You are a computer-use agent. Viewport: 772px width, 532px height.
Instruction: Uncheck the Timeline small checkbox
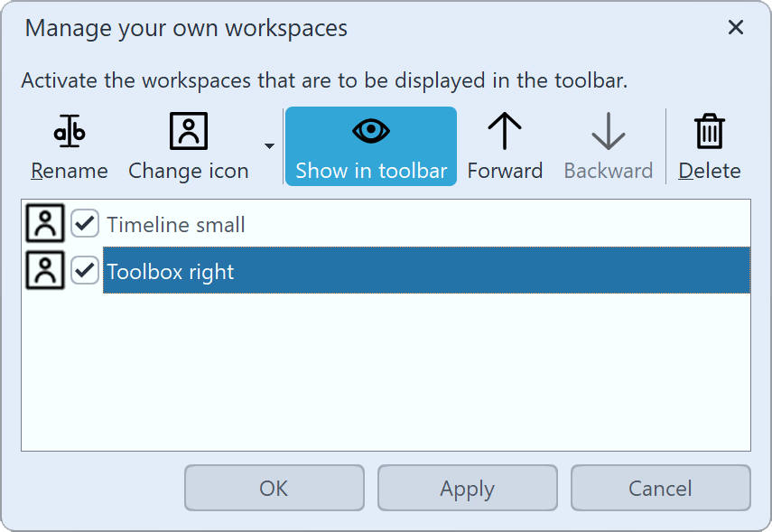coord(84,223)
